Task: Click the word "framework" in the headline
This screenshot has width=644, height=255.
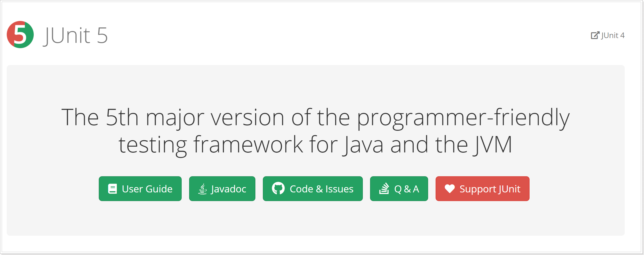Action: tap(248, 145)
